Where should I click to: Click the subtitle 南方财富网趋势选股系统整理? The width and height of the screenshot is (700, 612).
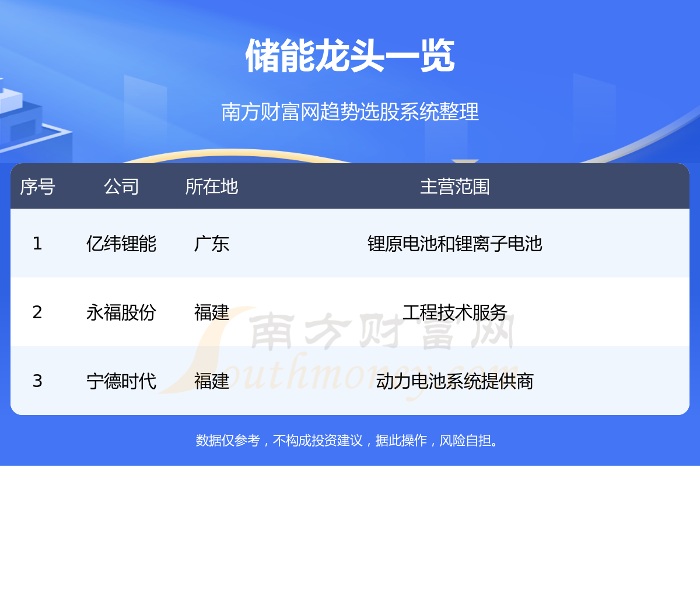click(349, 111)
